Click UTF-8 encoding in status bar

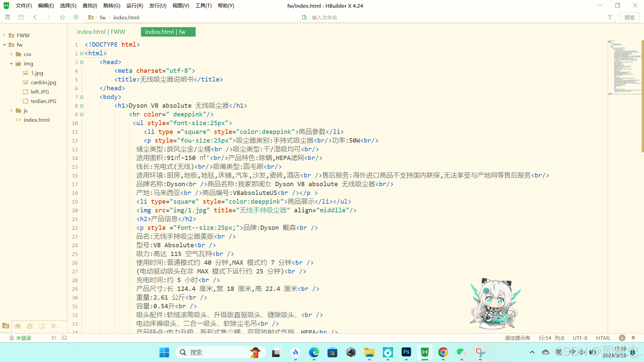coord(580,338)
